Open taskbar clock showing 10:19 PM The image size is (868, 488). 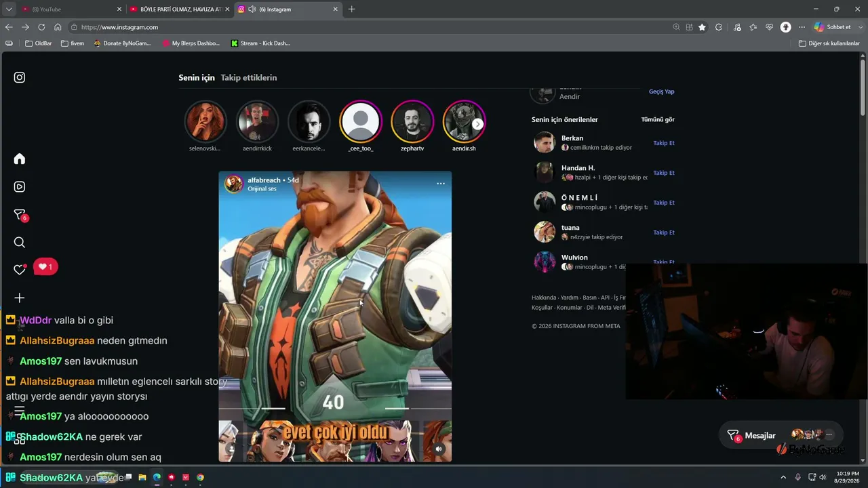[x=848, y=477]
